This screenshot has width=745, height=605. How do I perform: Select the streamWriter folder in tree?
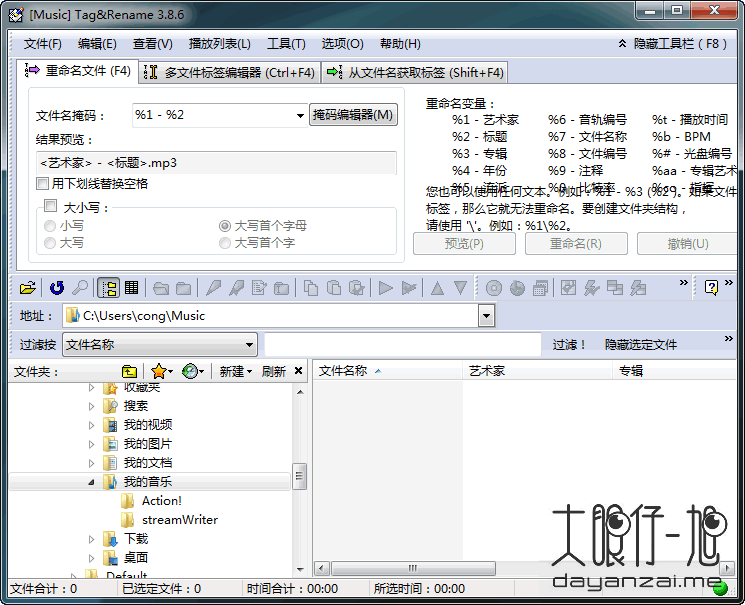pyautogui.click(x=179, y=520)
